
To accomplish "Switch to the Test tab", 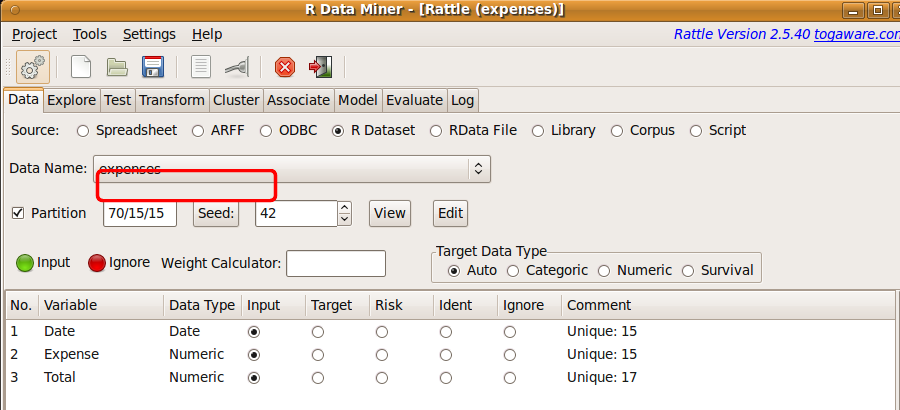I will click(x=117, y=100).
